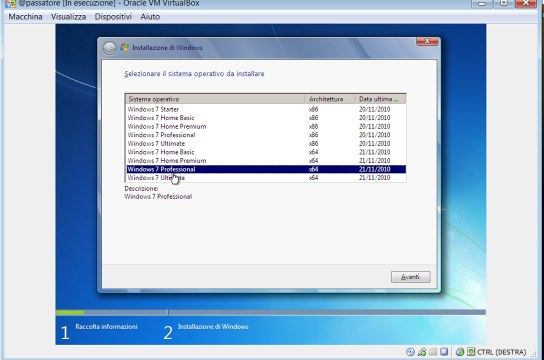Viewport: 544px width, 360px height.
Task: Select the x86 Windows 7 Home Basic row
Action: 266,118
